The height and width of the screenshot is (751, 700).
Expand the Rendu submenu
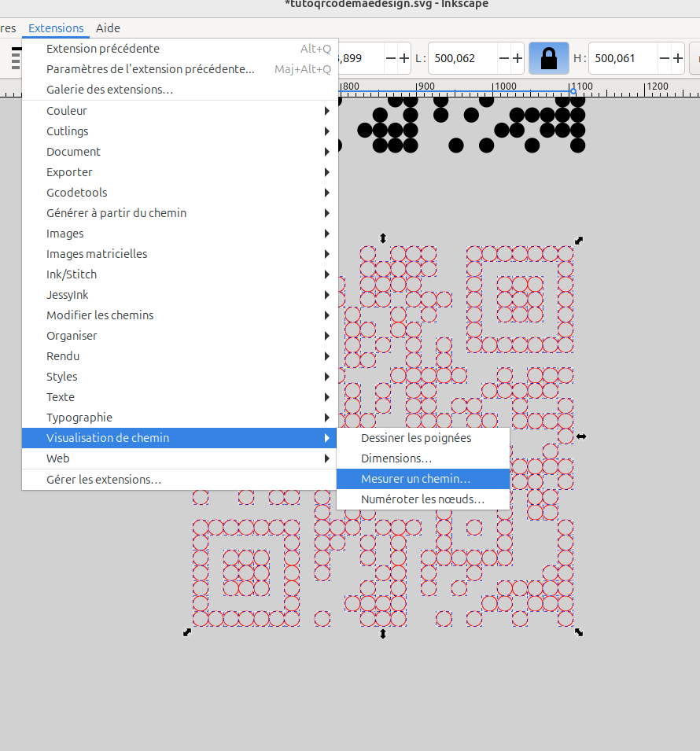click(x=63, y=356)
